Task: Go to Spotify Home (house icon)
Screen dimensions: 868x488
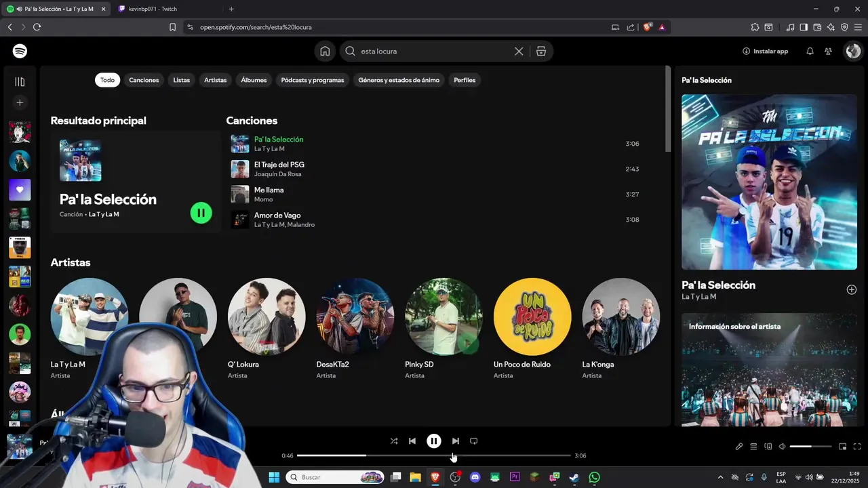Action: (325, 52)
